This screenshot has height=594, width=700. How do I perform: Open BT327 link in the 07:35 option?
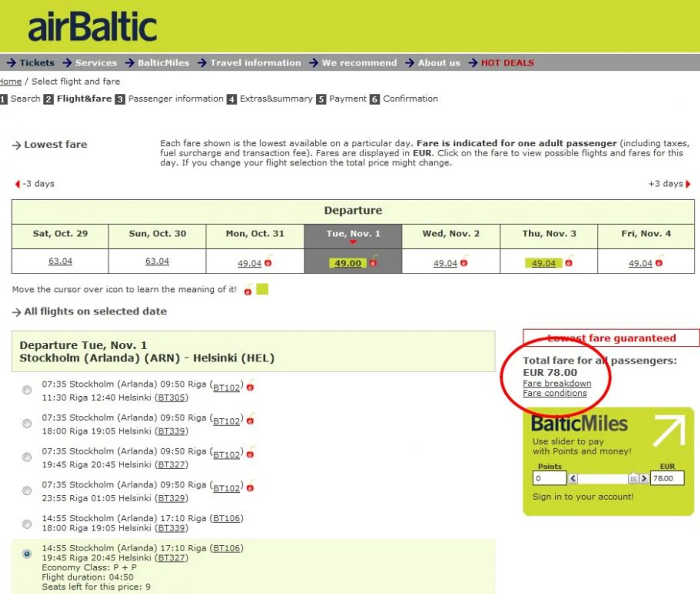[171, 465]
